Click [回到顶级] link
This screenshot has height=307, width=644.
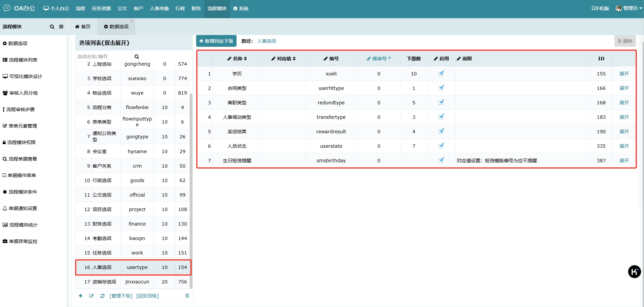pos(147,296)
